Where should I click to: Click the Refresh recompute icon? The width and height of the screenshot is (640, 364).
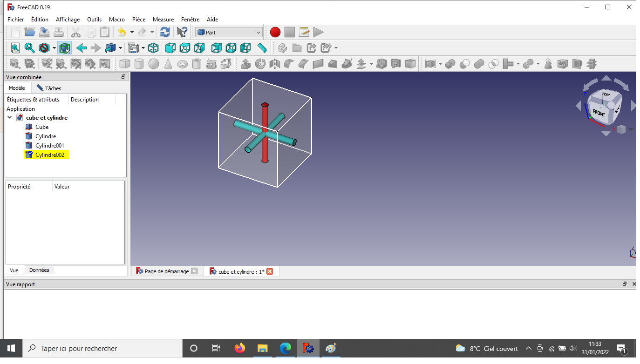165,32
